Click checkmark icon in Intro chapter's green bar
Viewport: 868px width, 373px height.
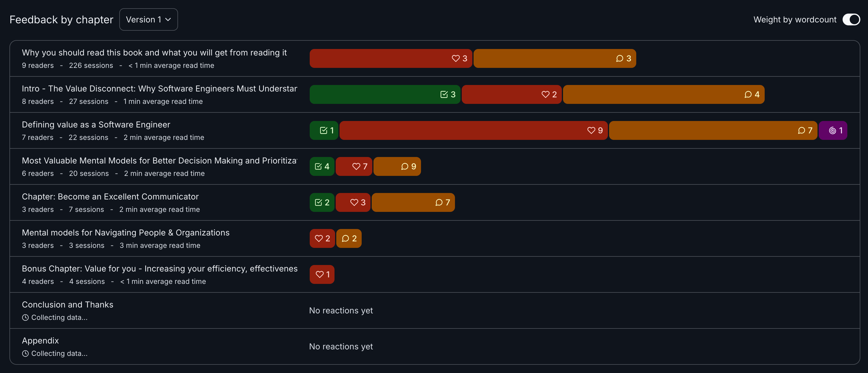click(x=444, y=95)
